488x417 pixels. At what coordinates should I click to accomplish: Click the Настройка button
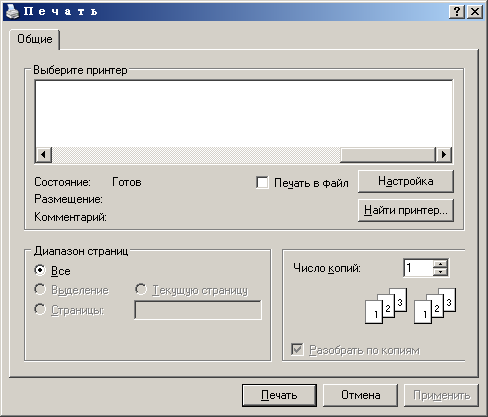[406, 181]
